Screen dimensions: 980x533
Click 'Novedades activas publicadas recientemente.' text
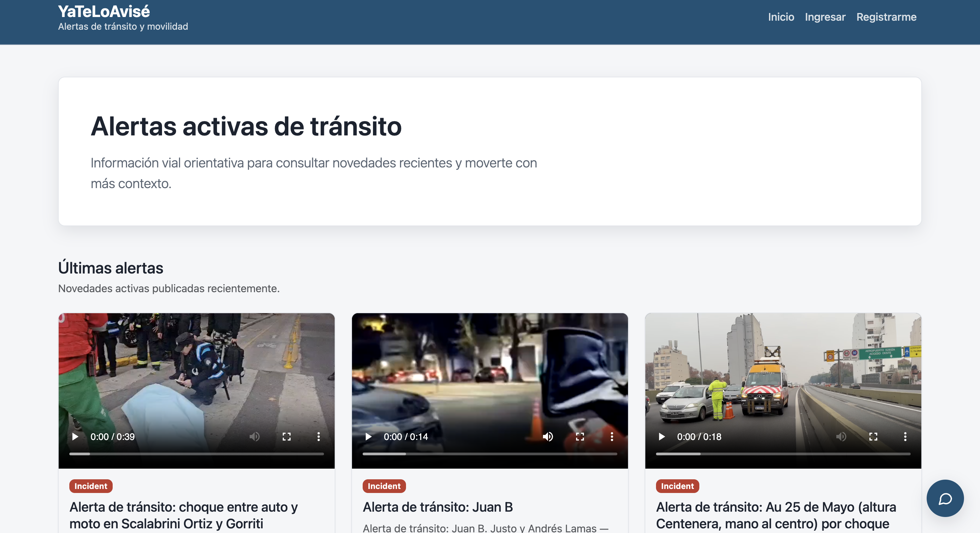coord(169,289)
